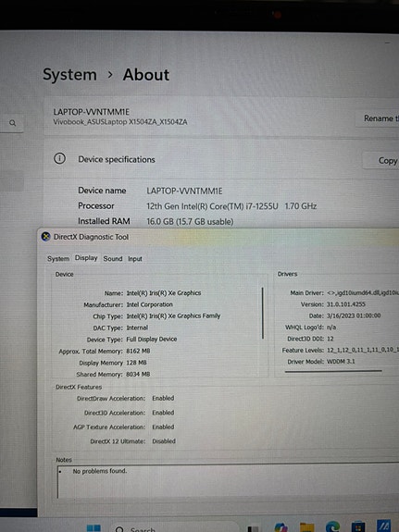Switch to the Sound tab
The width and height of the screenshot is (399, 532).
coord(113,258)
